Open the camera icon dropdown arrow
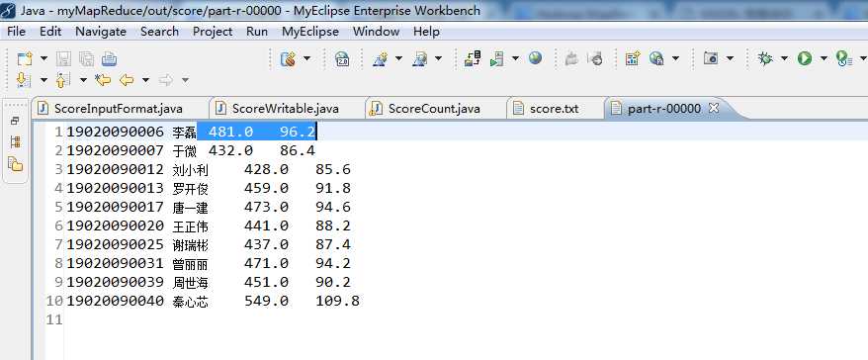This screenshot has height=360, width=868. [730, 58]
